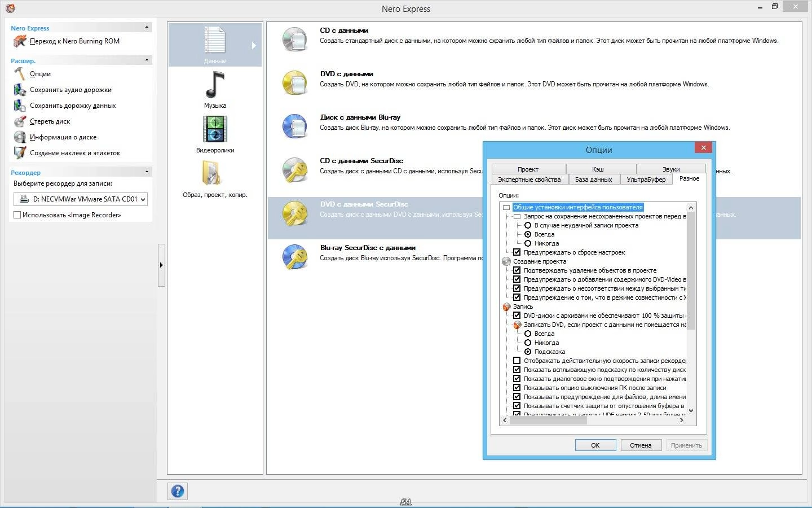Image resolution: width=812 pixels, height=508 pixels.
Task: Click the Nero app icon in title bar
Action: tap(10, 8)
